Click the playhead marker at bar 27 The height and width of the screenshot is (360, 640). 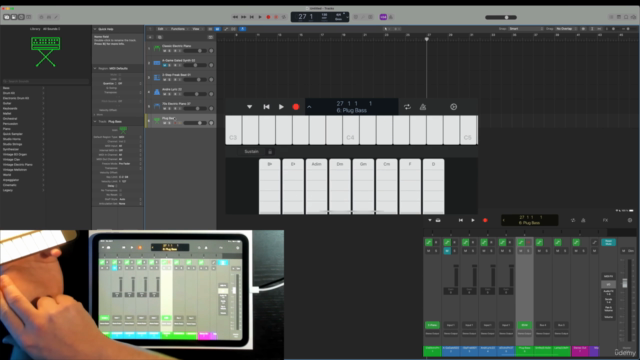click(x=427, y=39)
